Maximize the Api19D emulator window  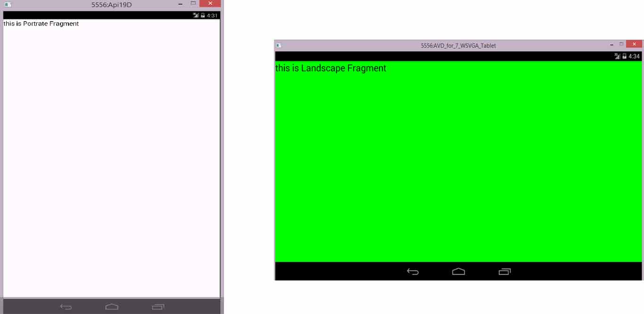(x=193, y=3)
